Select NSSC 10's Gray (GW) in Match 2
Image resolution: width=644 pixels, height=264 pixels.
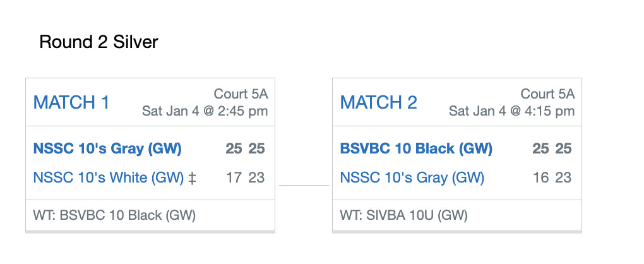click(x=412, y=177)
